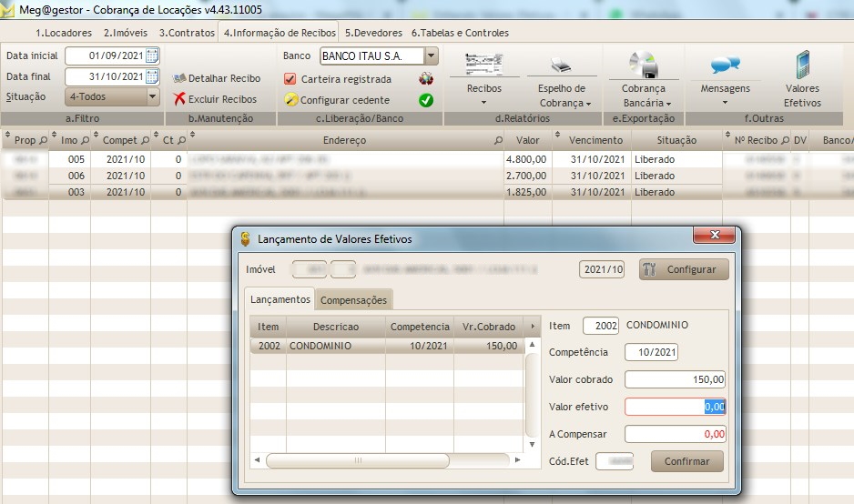Viewport: 854px width, 504px height.
Task: Open Cobrança Bancária export icon
Action: 645,65
